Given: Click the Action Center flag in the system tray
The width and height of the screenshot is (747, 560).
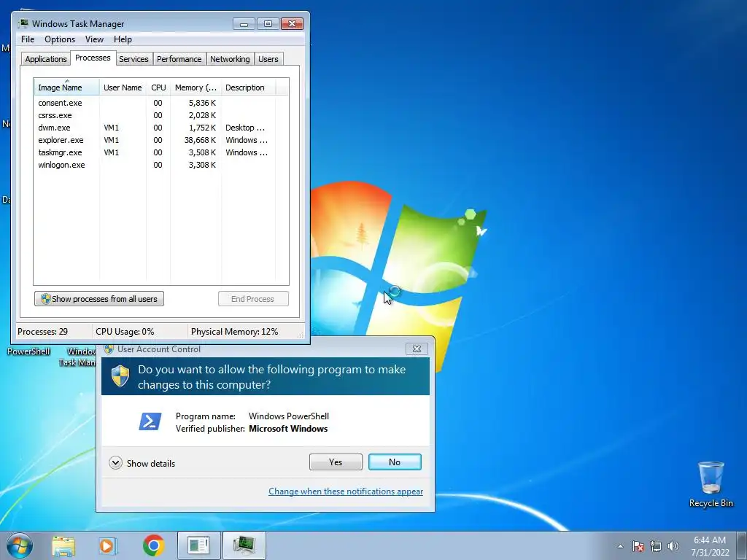Looking at the screenshot, I should (x=638, y=546).
